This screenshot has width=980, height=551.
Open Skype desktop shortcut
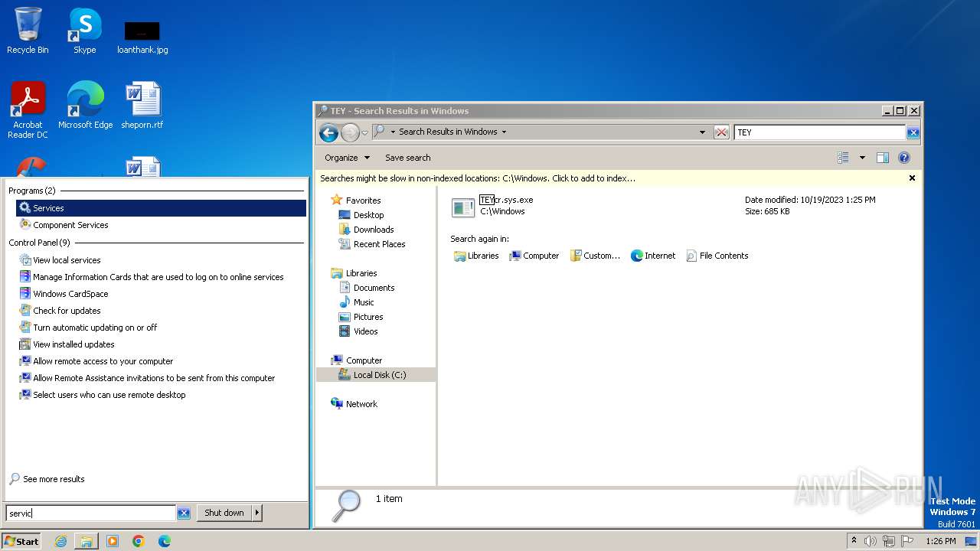point(84,31)
